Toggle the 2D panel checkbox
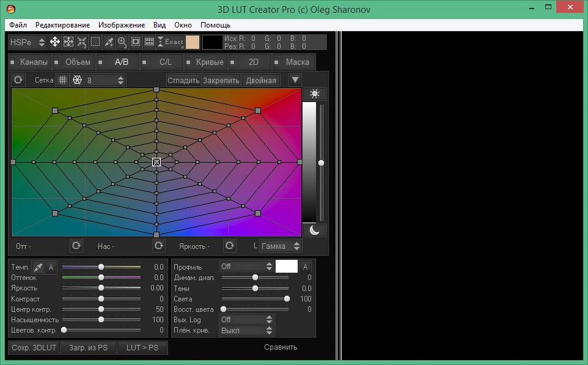588x365 pixels. [232, 62]
